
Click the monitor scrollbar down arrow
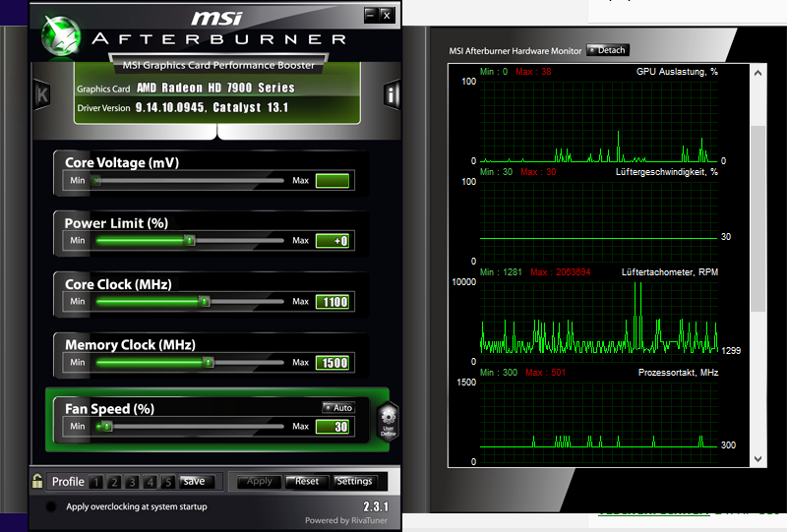757,458
